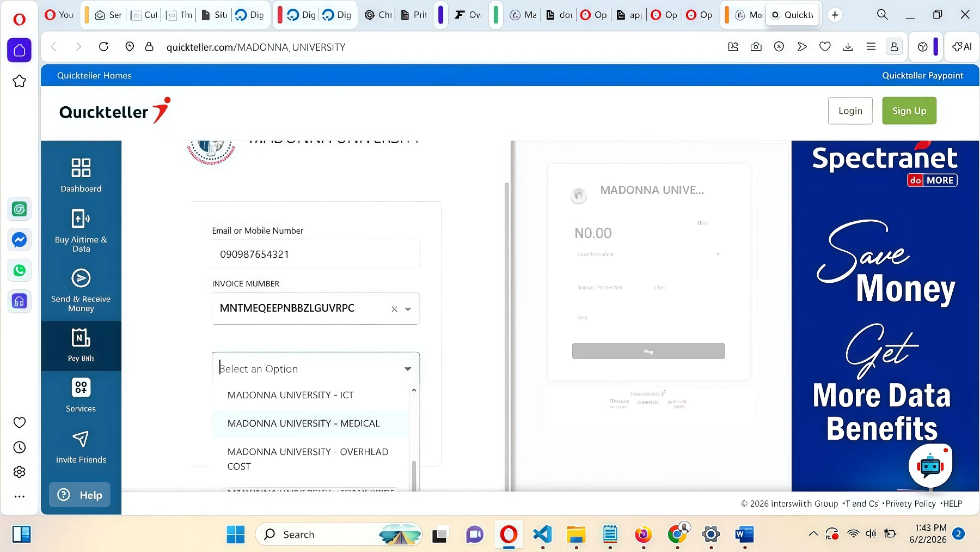Click the dropdown list scrollbar thumb
980x552 pixels.
pos(414,475)
